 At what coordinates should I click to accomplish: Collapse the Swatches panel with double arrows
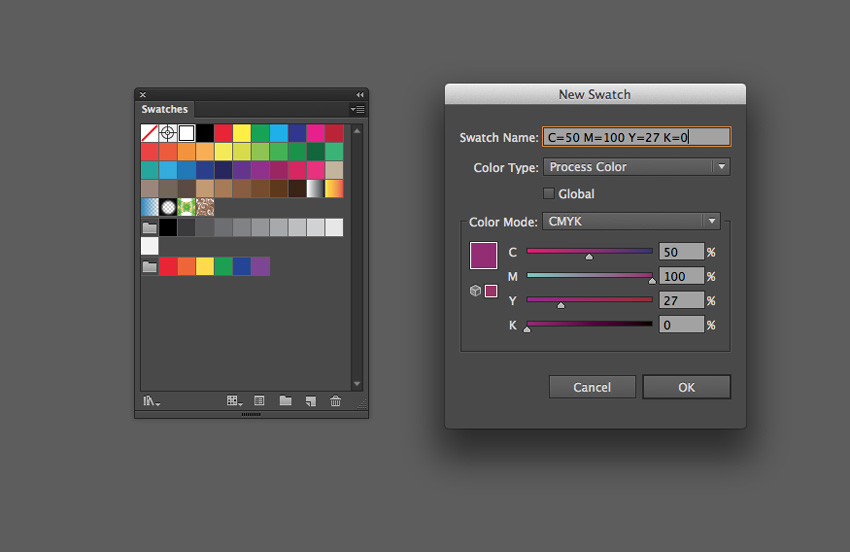[x=360, y=95]
